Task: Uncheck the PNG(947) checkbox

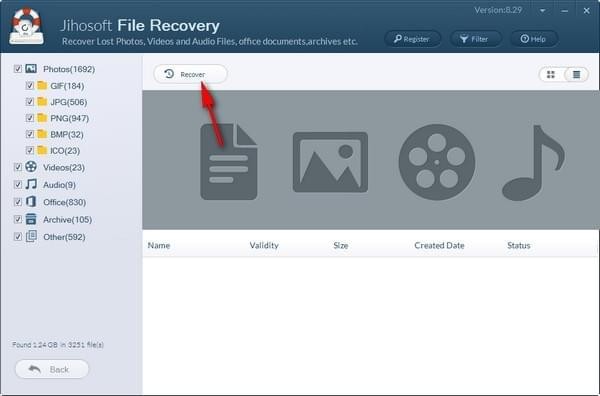Action: point(29,118)
